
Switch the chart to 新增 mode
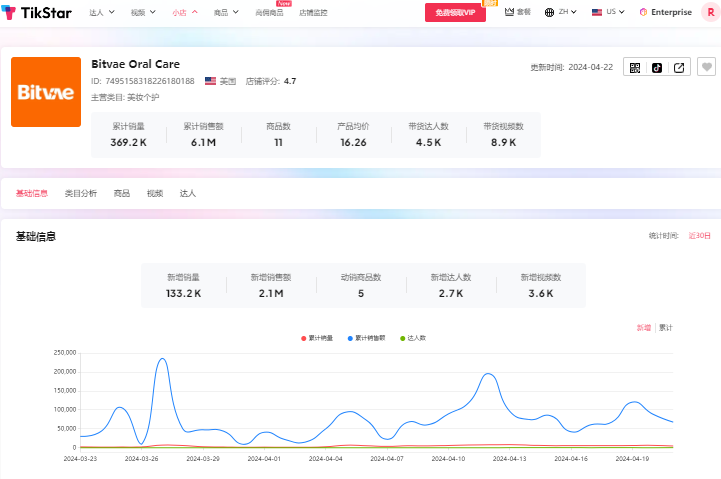tap(644, 328)
